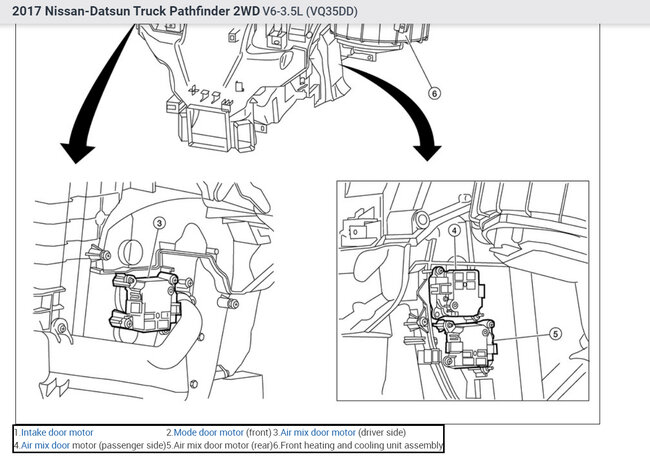650x465 pixels.
Task: Click the engine label 'V6-3.5L (VQ35DD)'
Action: pos(310,11)
